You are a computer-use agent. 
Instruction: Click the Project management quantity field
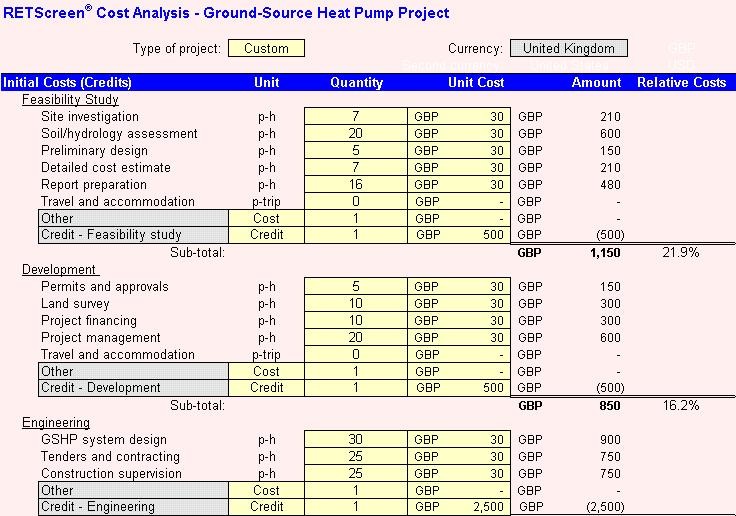pos(355,338)
